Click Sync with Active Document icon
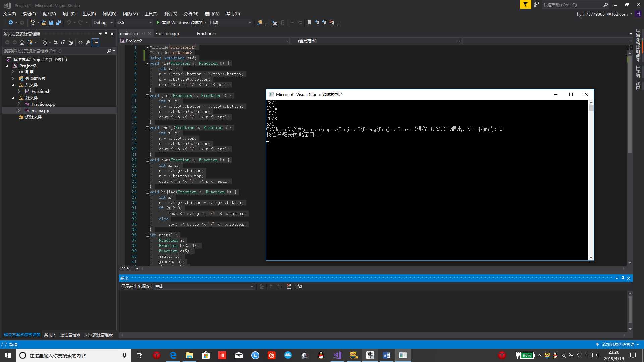644x362 pixels. pos(56,42)
